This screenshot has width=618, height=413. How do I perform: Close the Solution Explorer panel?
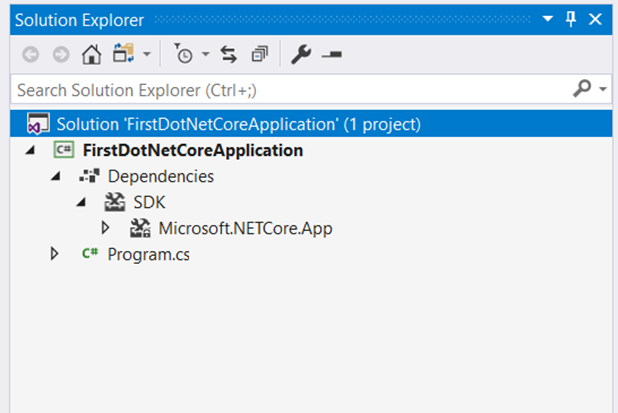pos(595,19)
